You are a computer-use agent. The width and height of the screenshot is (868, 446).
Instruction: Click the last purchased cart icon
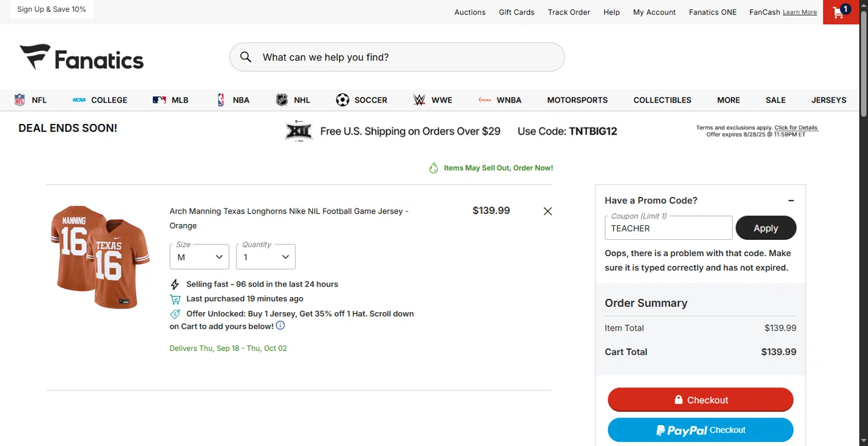[175, 299]
